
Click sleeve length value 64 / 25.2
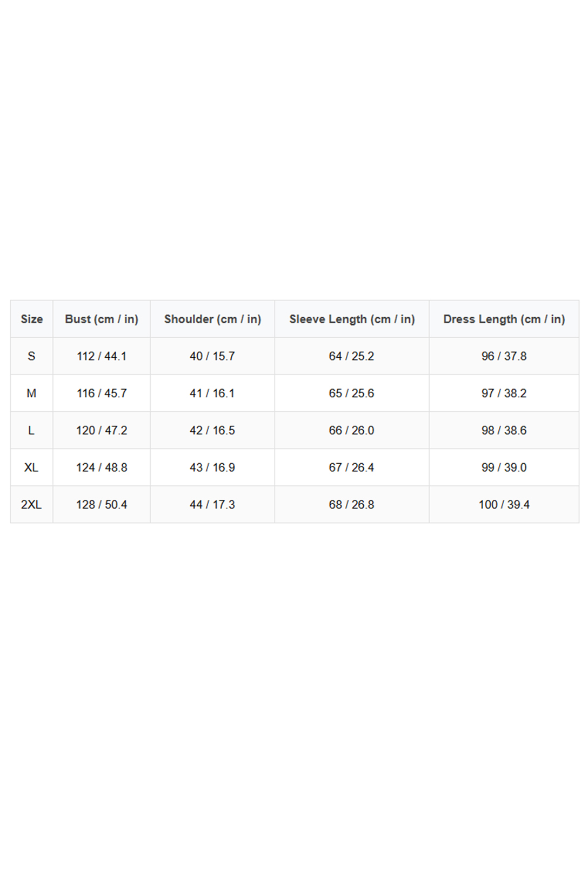(x=351, y=356)
